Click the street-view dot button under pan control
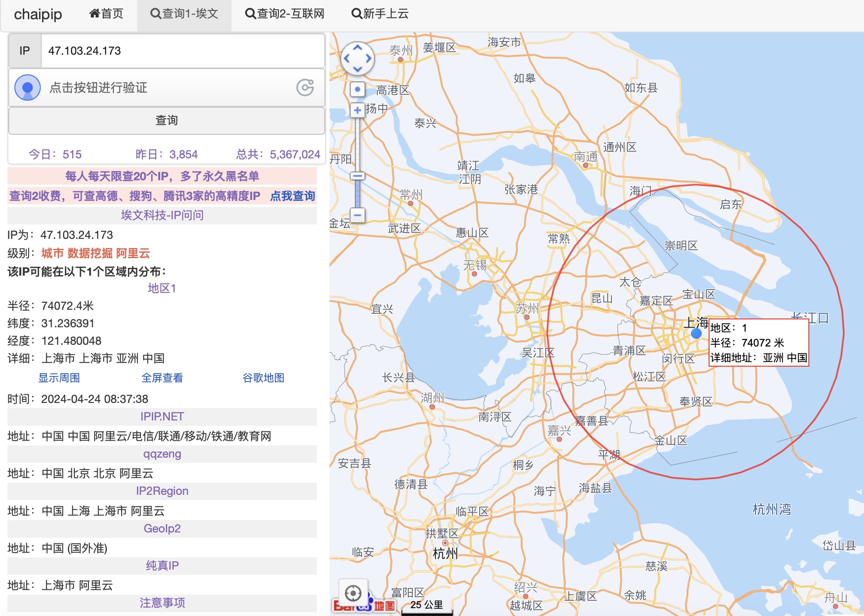Image resolution: width=864 pixels, height=616 pixels. coord(358,89)
